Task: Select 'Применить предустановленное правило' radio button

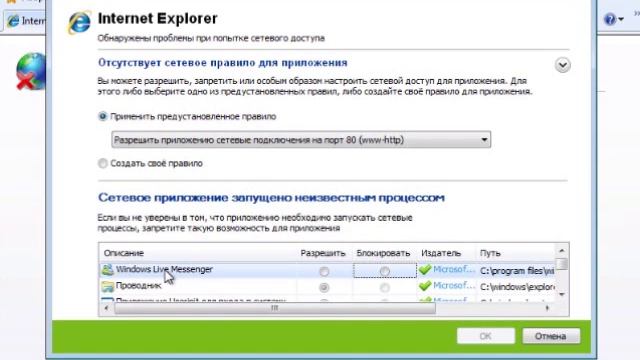Action: 102,117
